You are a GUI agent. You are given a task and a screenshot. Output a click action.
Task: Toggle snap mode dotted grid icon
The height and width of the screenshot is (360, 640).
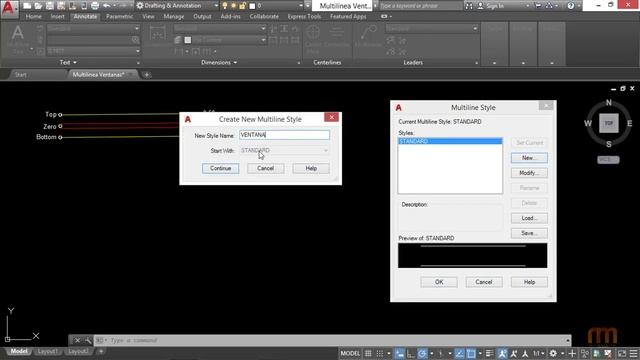tap(380, 353)
